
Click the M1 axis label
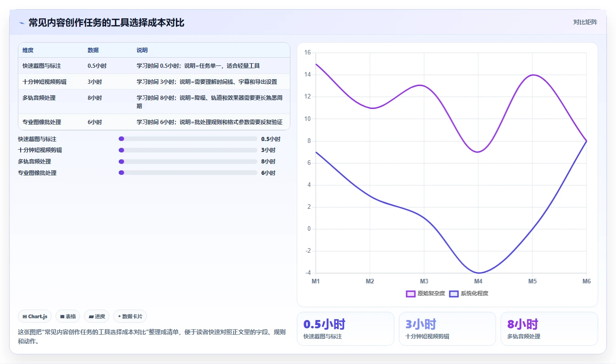[x=316, y=281]
